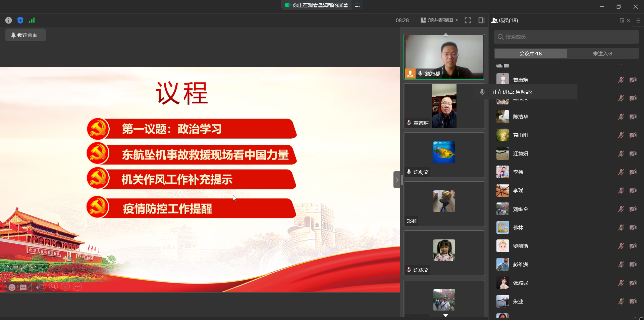644x320 pixels.
Task: Click 柳林's muted microphone icon
Action: click(621, 228)
